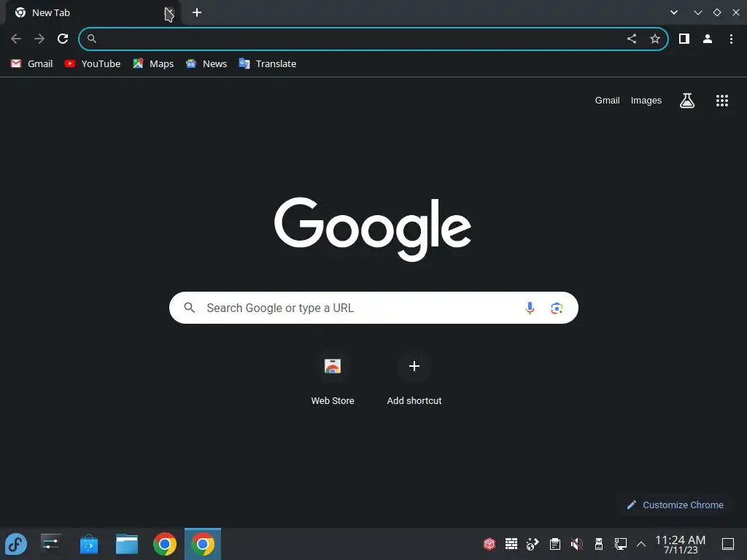
Task: Select the New Tab tab
Action: tap(93, 13)
